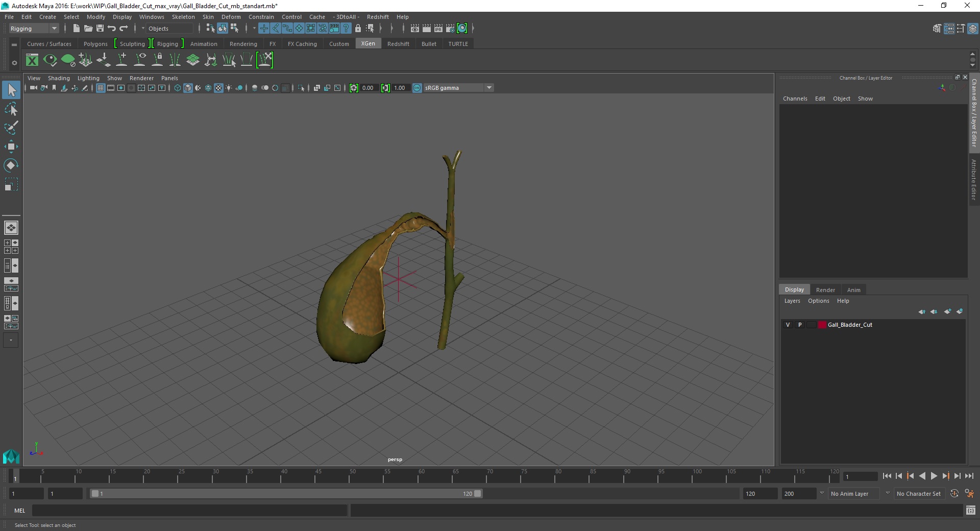Click play forwards button
980x531 pixels.
[934, 476]
